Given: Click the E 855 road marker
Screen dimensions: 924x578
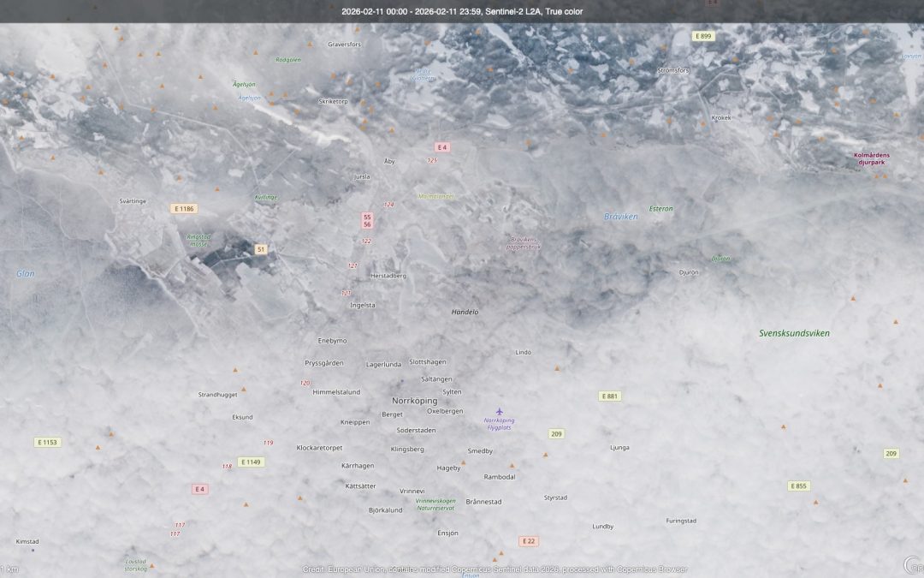Looking at the screenshot, I should point(798,486).
